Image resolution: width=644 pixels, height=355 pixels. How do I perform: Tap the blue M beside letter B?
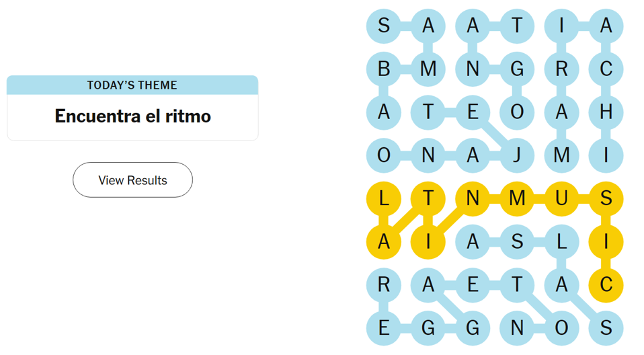[428, 69]
